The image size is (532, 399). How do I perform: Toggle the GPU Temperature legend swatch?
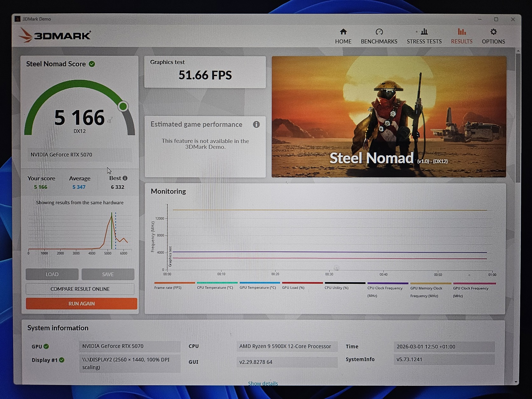[260, 283]
